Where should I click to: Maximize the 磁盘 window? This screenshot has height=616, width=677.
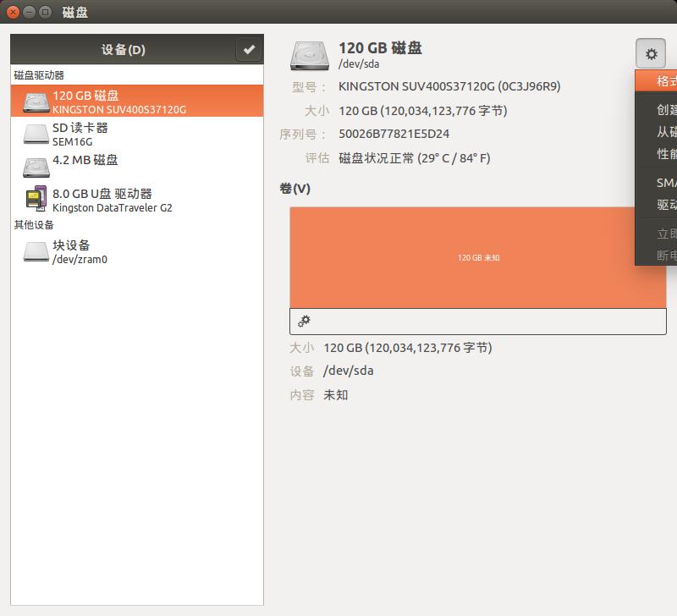[x=45, y=12]
